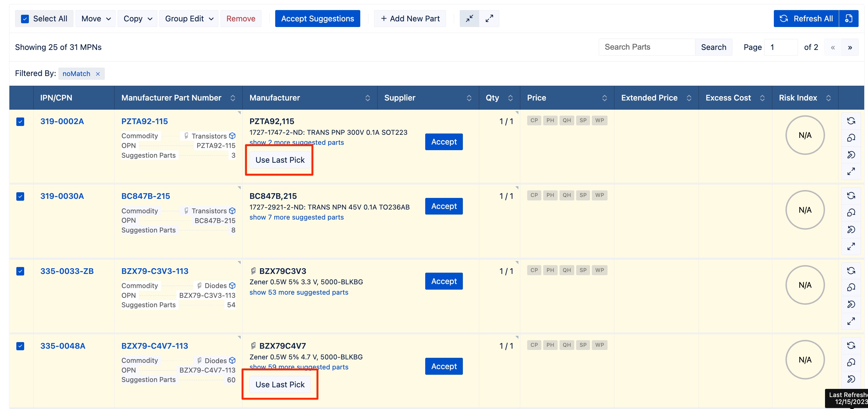The height and width of the screenshot is (409, 868).
Task: Click Accept Suggestions button
Action: coord(317,19)
